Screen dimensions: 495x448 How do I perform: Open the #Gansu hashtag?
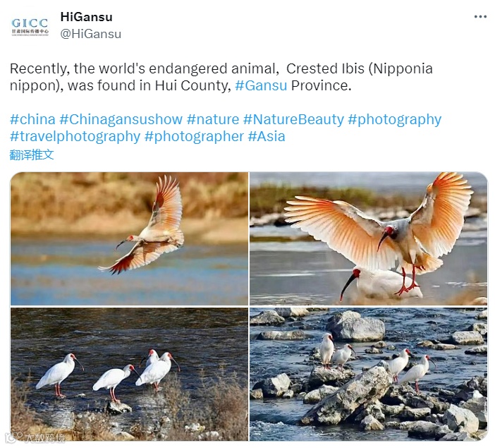tap(261, 85)
